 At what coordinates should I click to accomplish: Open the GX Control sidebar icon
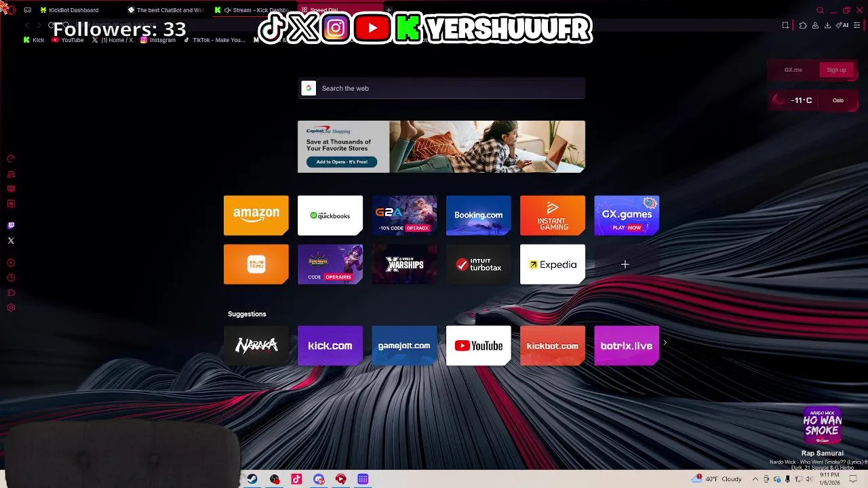[x=11, y=159]
